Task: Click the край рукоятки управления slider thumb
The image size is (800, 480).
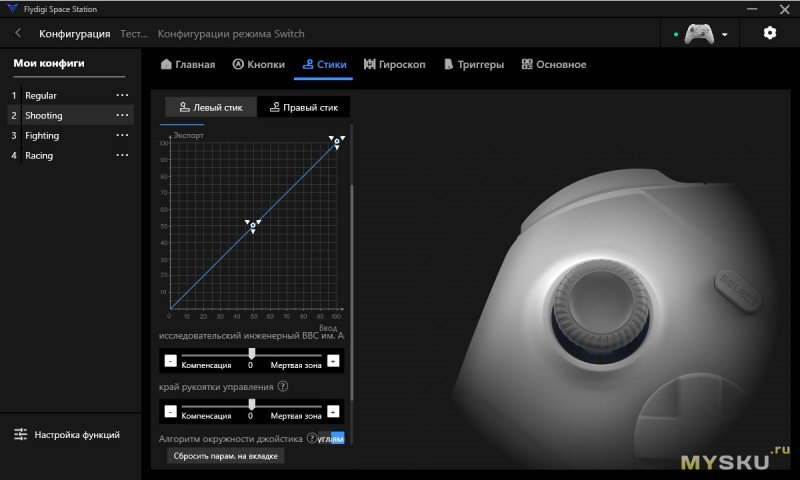Action: click(x=252, y=404)
